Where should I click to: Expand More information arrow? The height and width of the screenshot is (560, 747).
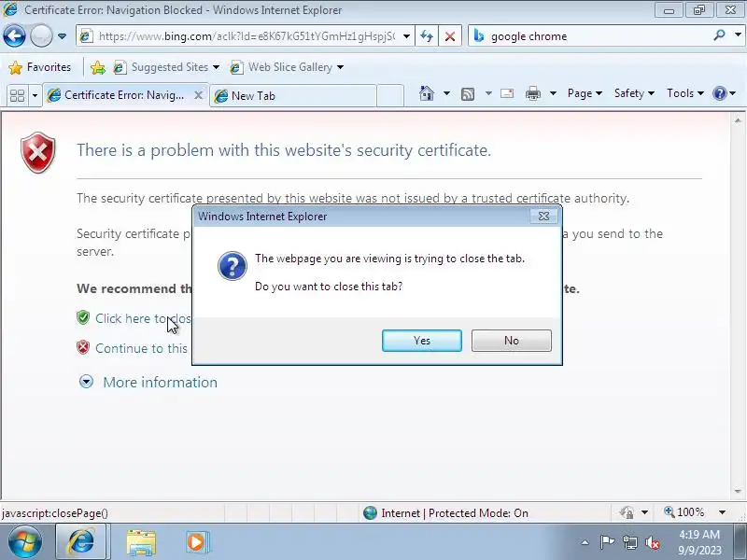[86, 382]
